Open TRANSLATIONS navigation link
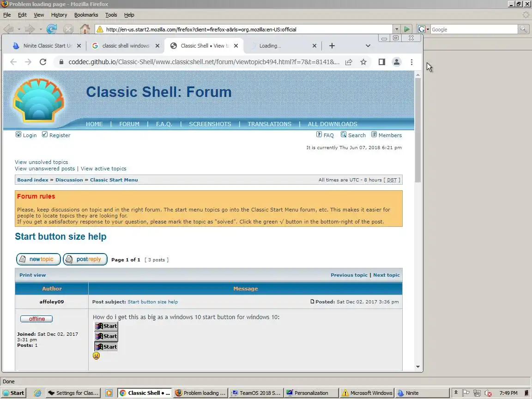 pyautogui.click(x=269, y=124)
